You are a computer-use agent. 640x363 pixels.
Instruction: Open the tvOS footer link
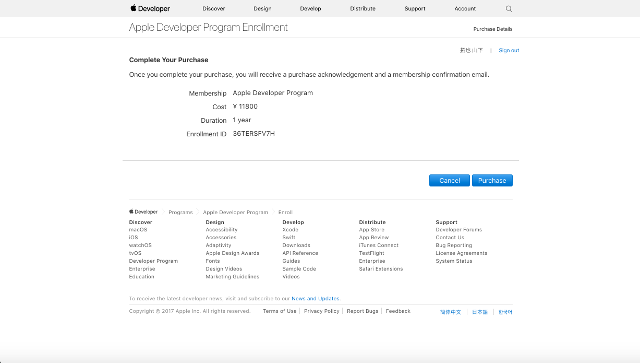pyautogui.click(x=135, y=253)
